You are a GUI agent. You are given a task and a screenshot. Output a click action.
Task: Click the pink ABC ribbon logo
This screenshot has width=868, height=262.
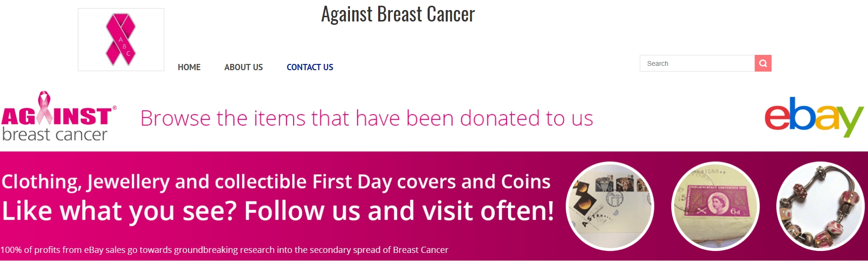[x=121, y=40]
